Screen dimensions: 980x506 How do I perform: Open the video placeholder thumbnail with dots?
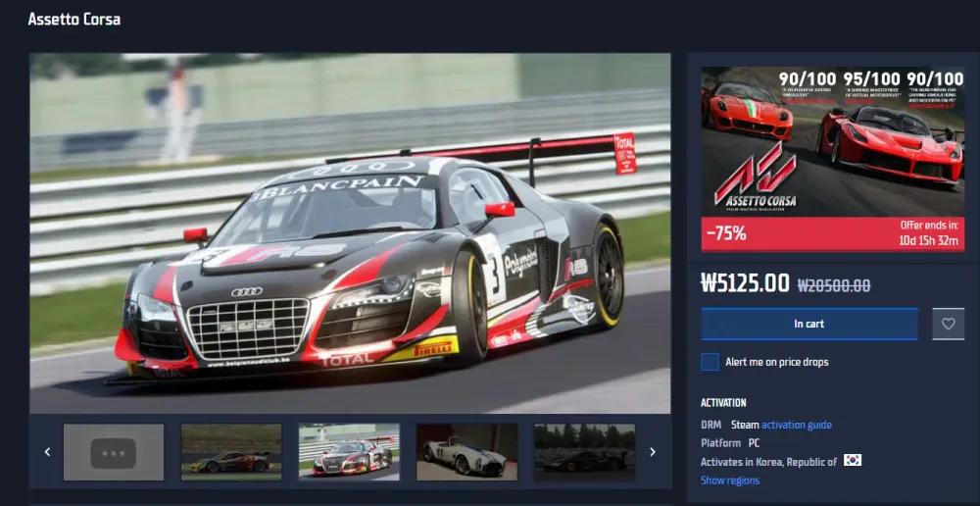[x=114, y=452]
